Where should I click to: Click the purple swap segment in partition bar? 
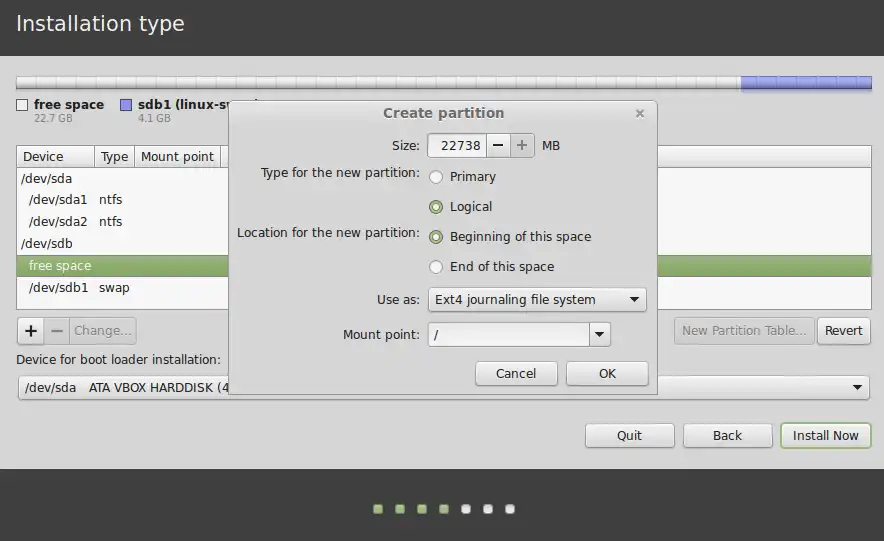tap(806, 83)
